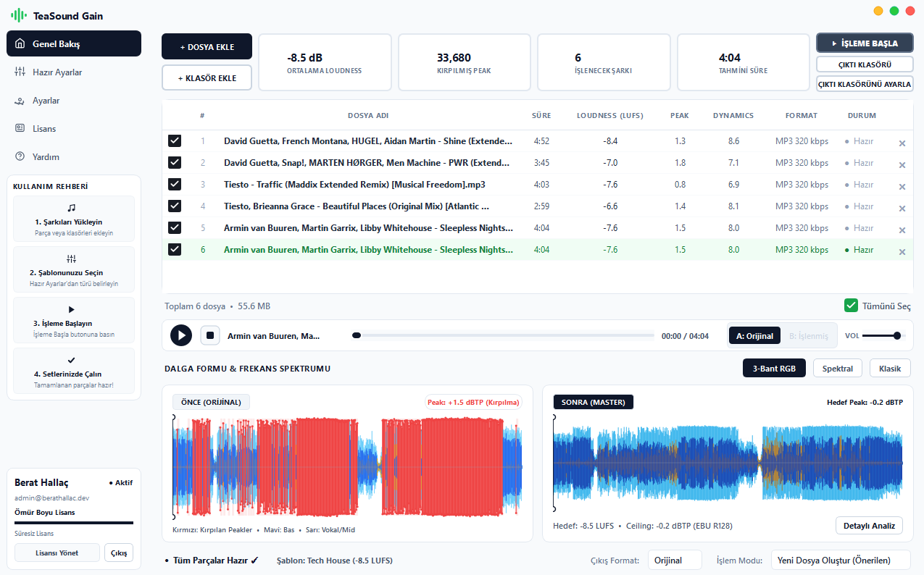924x575 pixels.
Task: Switch to Klasik waveform view
Action: 890,369
